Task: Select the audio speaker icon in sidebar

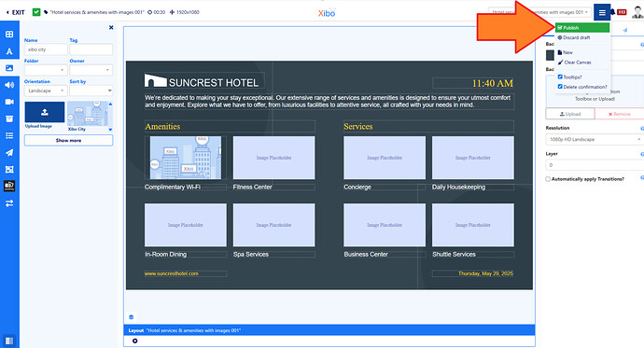Action: 9,85
